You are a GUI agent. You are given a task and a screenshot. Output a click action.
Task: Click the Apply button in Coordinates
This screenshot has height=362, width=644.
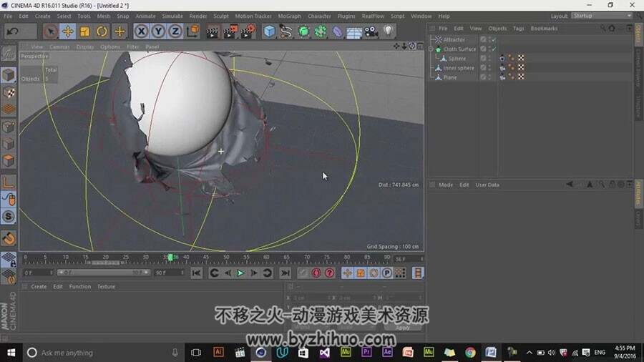402,328
